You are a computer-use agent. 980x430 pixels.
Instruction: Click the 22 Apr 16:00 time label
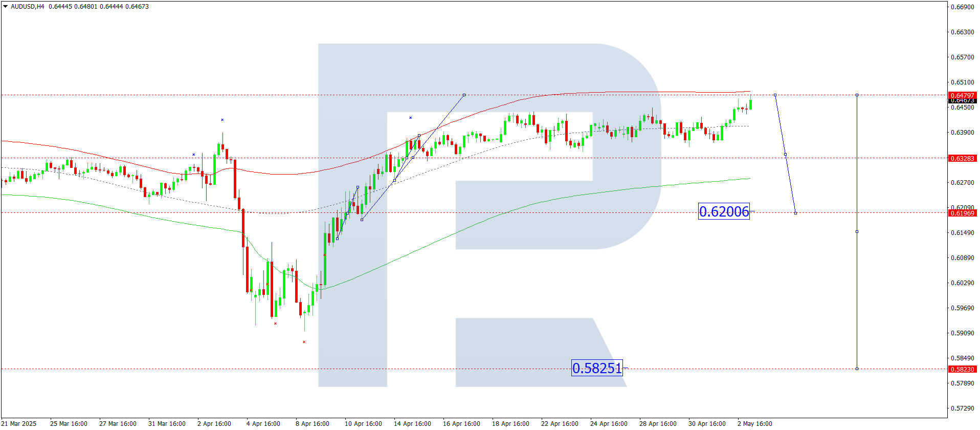(x=560, y=424)
